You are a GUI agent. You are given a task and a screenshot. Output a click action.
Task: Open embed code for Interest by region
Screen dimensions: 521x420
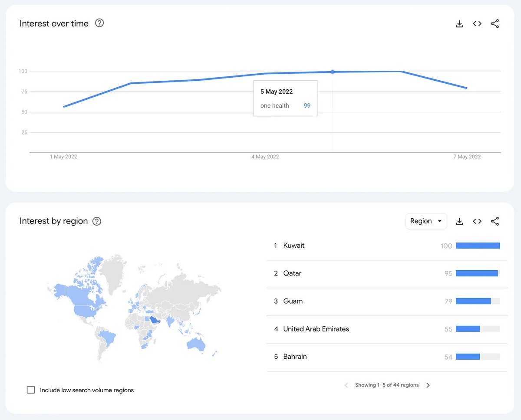pos(477,221)
